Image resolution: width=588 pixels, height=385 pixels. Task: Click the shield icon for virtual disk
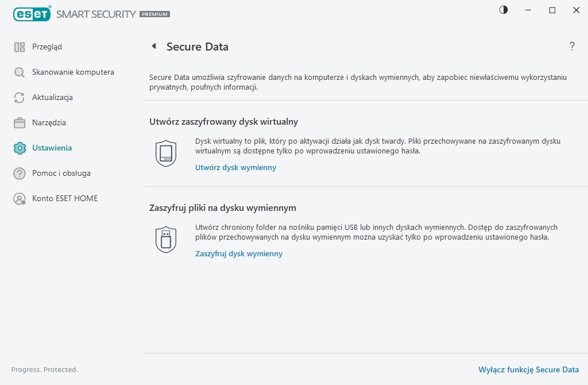click(x=166, y=153)
